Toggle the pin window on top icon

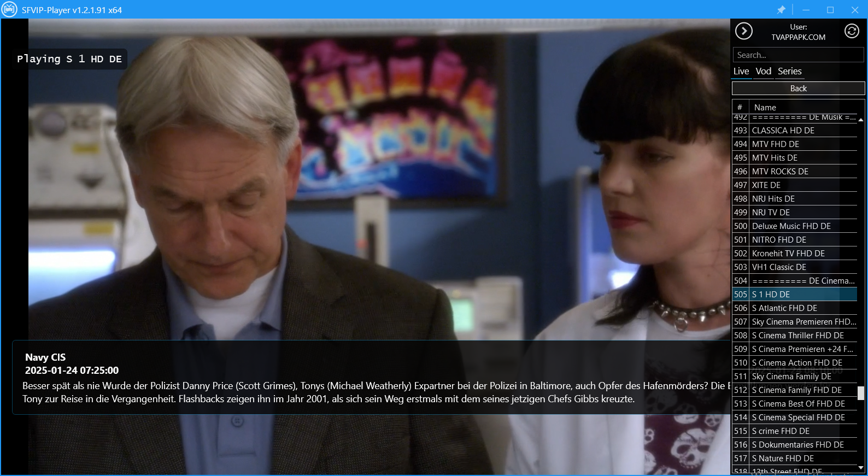pos(781,10)
